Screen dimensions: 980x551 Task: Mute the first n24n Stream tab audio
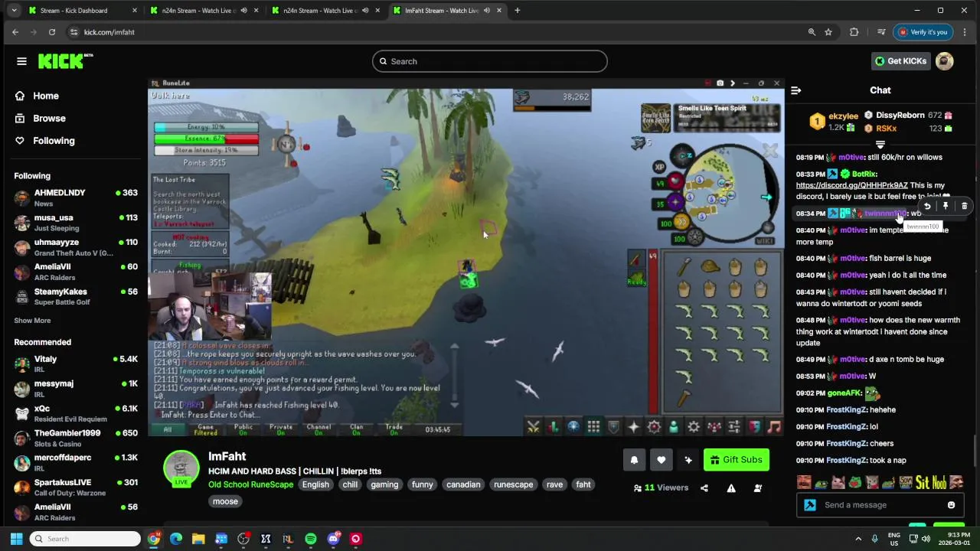pyautogui.click(x=243, y=11)
